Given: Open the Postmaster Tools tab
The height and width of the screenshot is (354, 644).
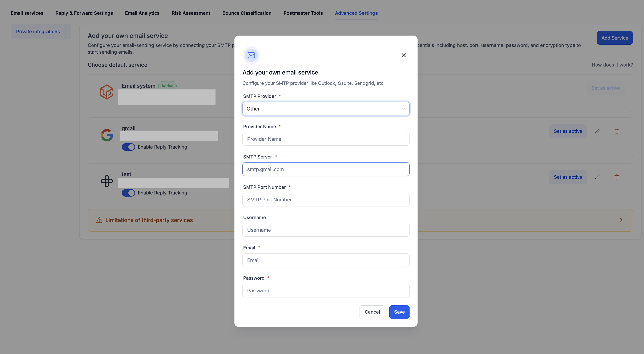Looking at the screenshot, I should point(303,13).
